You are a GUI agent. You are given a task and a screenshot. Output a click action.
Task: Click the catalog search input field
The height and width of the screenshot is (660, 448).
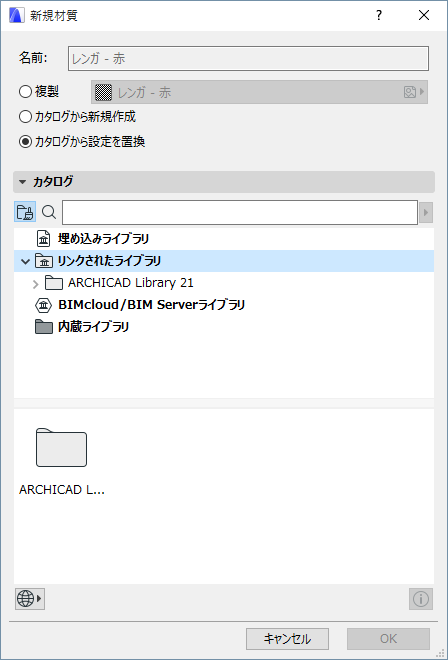coord(240,213)
